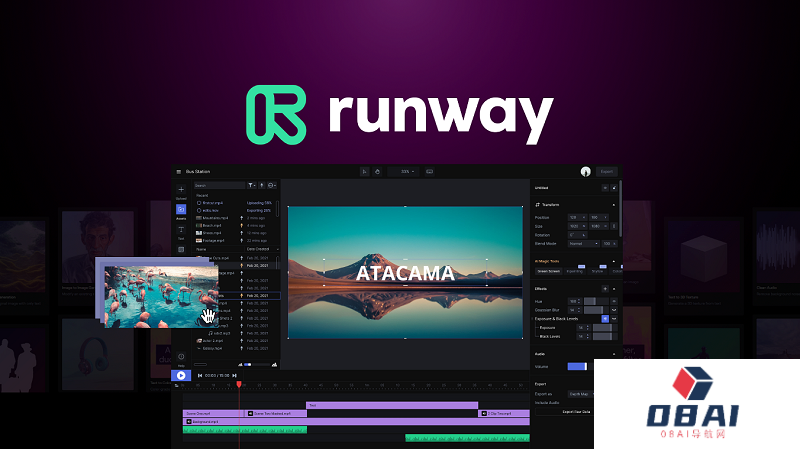Screen dimensions: 800x449
Task: Click the asset Search field
Action: tap(218, 185)
